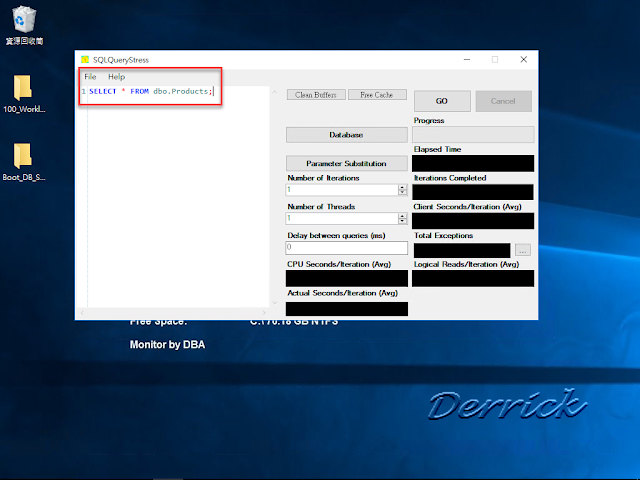Click the query editor scroll down arrow
640x480 pixels.
(274, 302)
